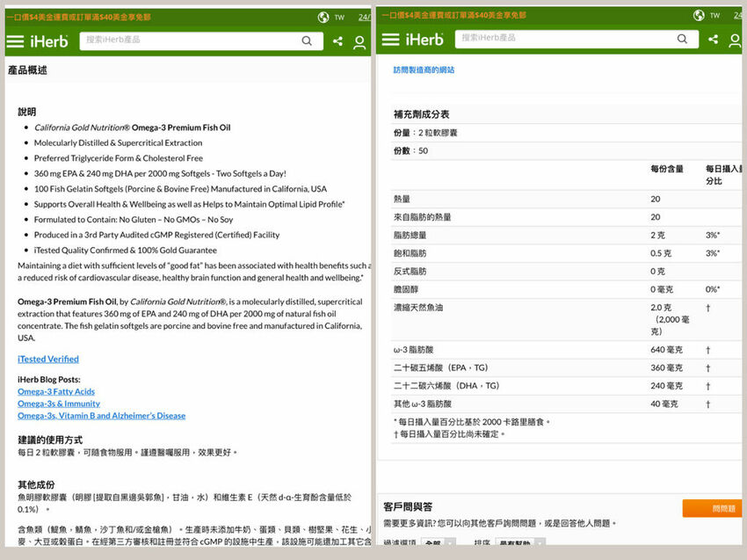The height and width of the screenshot is (560, 747).
Task: Click the 訪問製造商的網站 link
Action: pyautogui.click(x=424, y=70)
